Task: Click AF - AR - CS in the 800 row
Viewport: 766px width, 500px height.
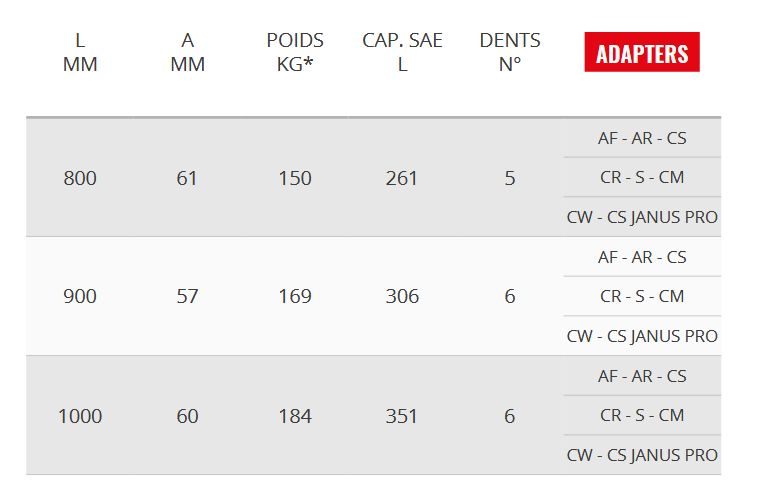Action: click(x=642, y=138)
